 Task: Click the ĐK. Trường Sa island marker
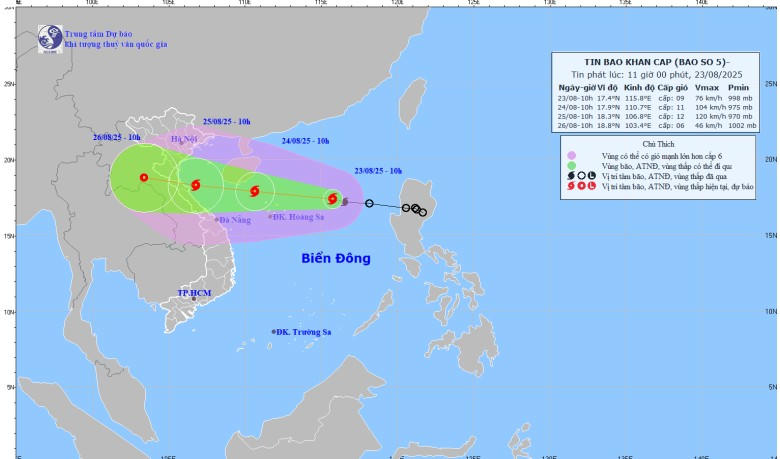(274, 332)
